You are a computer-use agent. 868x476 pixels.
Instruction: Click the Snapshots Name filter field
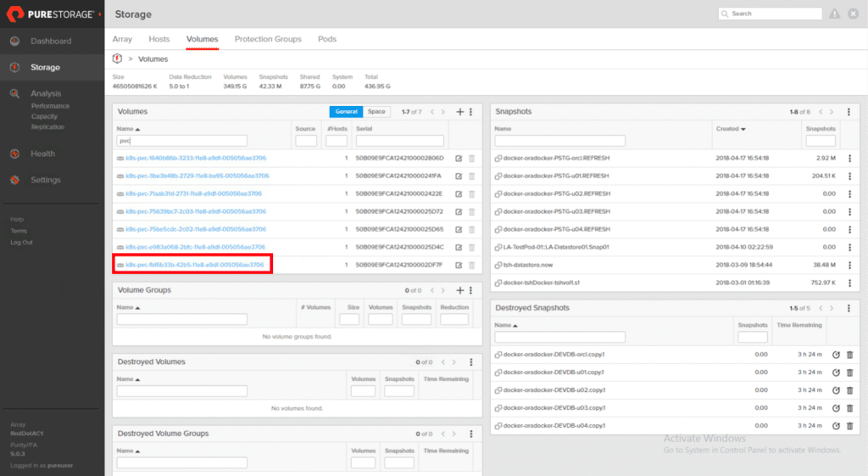[x=559, y=141]
